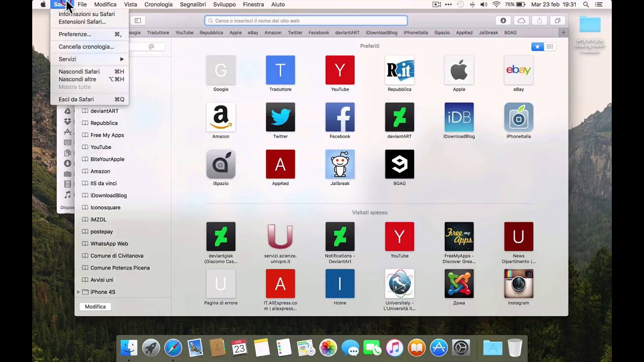Click the show all tabs toolbar icon
The width and height of the screenshot is (644, 362).
pyautogui.click(x=557, y=21)
